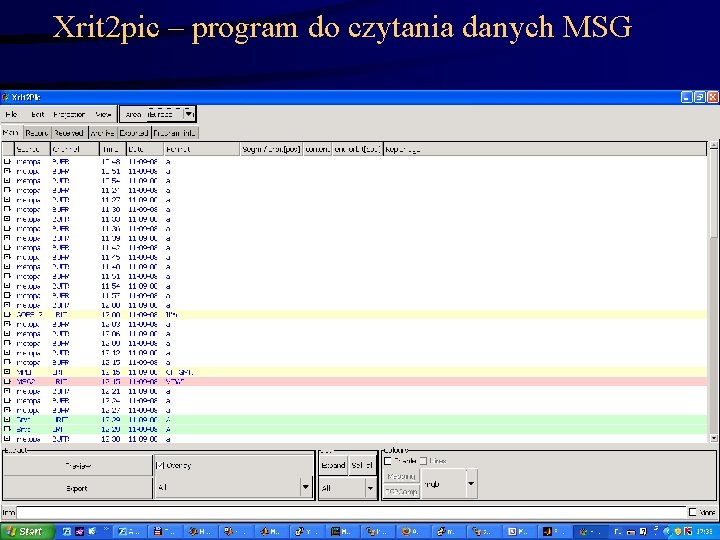Click the Mapping button in Colours
The height and width of the screenshot is (540, 720).
click(401, 477)
